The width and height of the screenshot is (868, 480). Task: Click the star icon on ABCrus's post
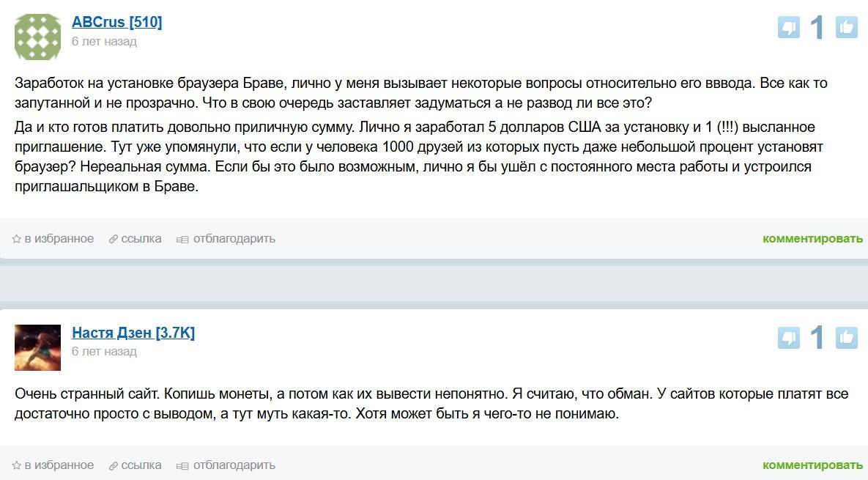[17, 239]
